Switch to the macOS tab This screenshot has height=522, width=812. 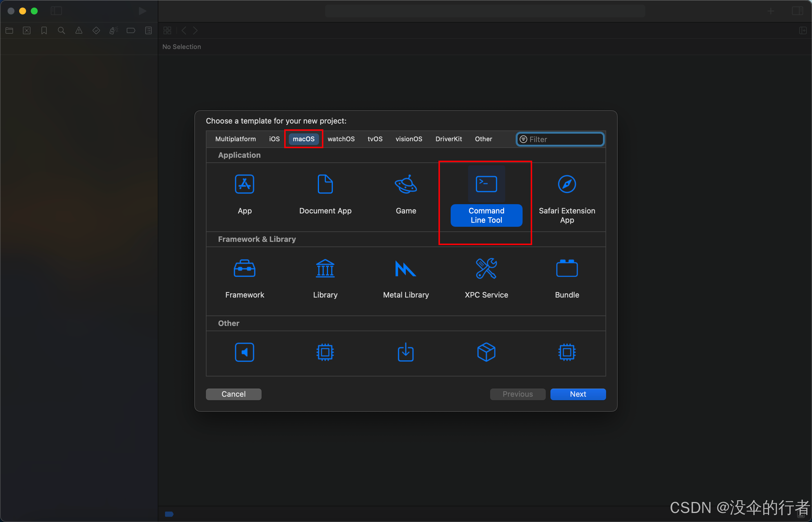point(303,139)
